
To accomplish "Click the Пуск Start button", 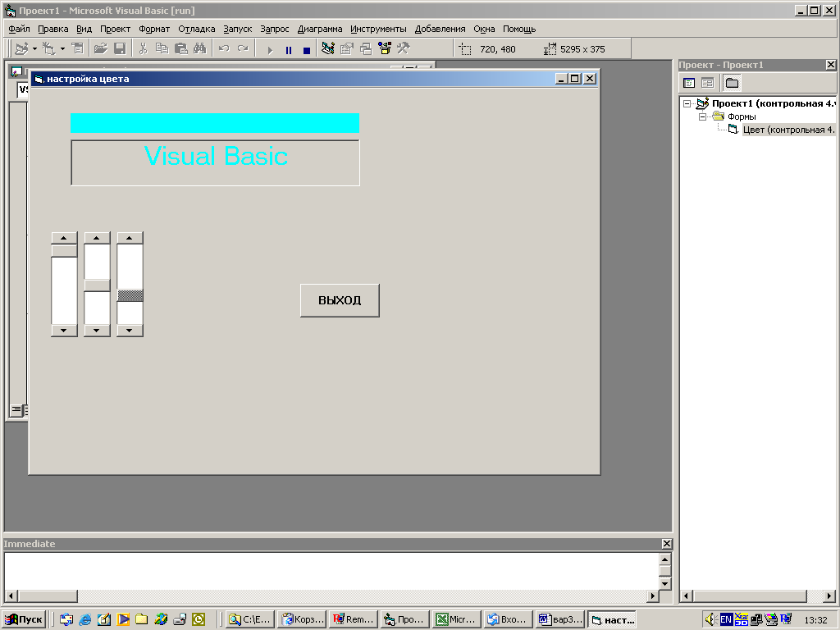I will pyautogui.click(x=24, y=620).
